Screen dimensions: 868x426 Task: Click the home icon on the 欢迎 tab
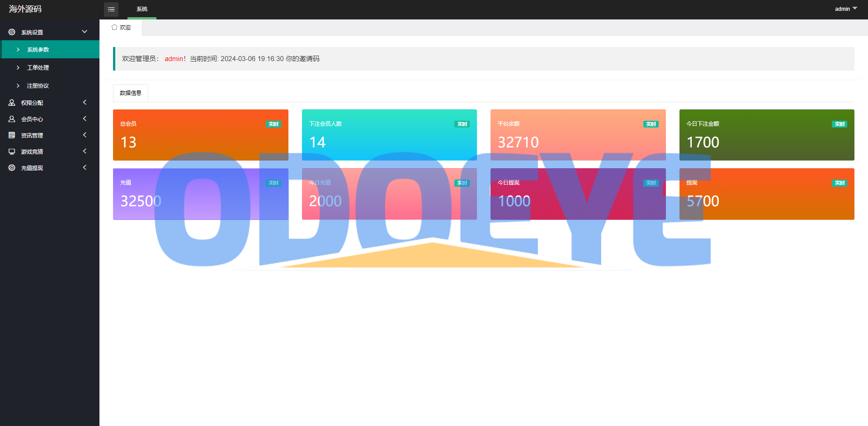(x=114, y=27)
